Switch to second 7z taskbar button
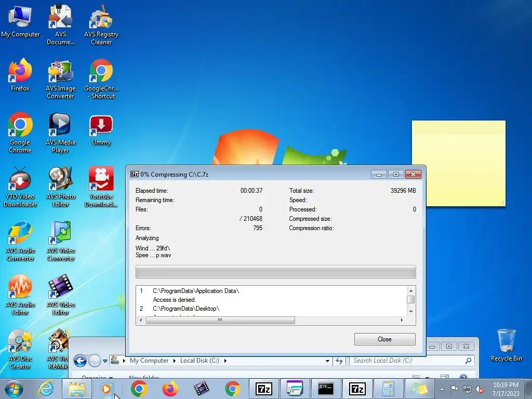 [x=357, y=389]
